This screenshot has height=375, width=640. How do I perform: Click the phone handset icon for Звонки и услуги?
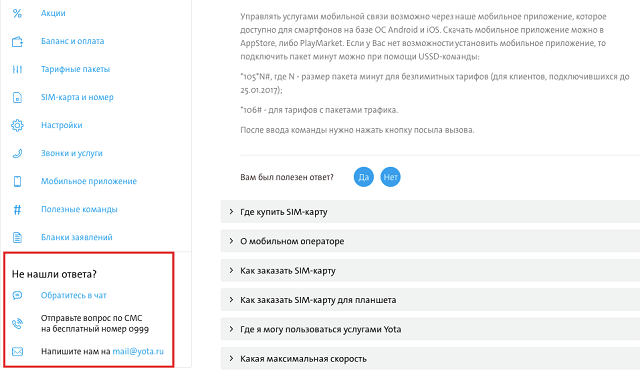(17, 153)
